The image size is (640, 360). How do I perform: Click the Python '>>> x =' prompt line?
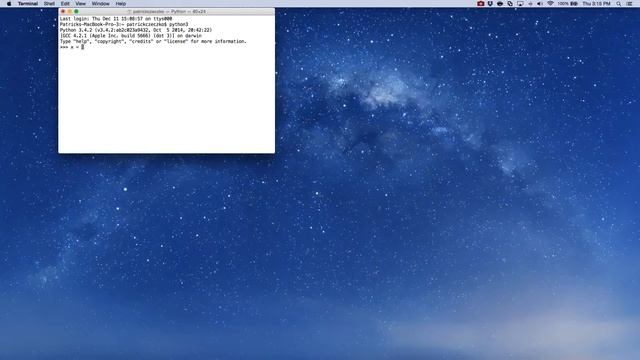(x=72, y=47)
